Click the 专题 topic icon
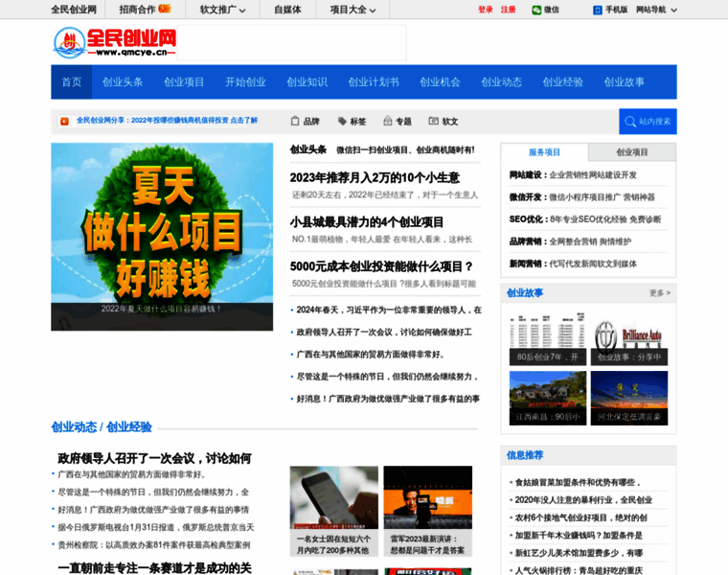This screenshot has height=575, width=728. (x=388, y=121)
